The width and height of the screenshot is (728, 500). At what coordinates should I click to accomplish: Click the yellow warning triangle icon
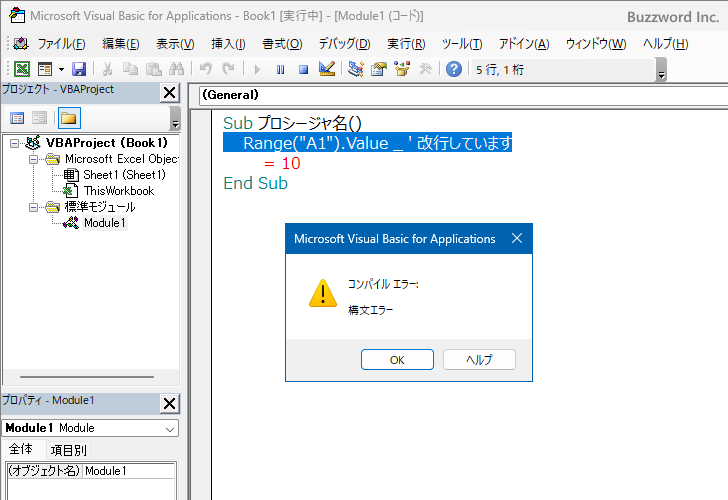pos(323,294)
